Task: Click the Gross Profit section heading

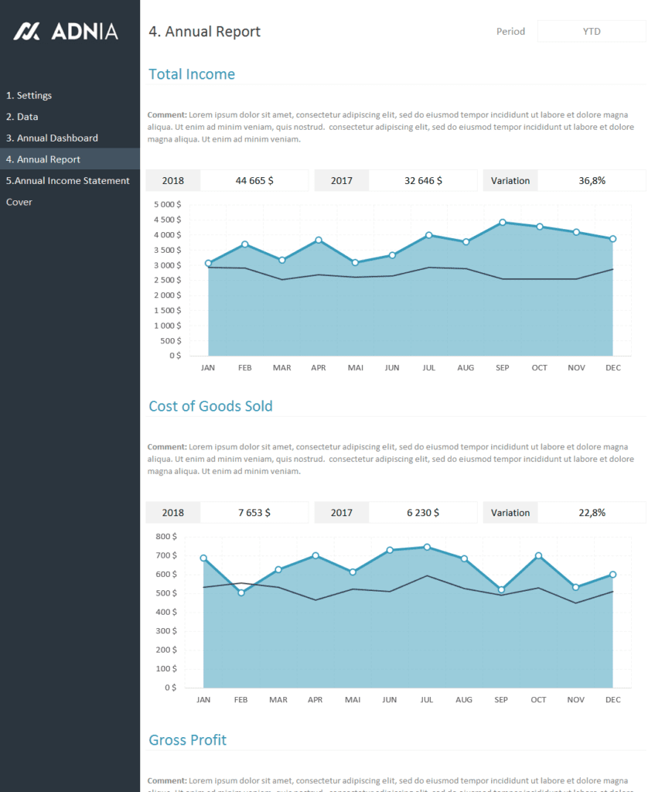Action: click(x=187, y=740)
